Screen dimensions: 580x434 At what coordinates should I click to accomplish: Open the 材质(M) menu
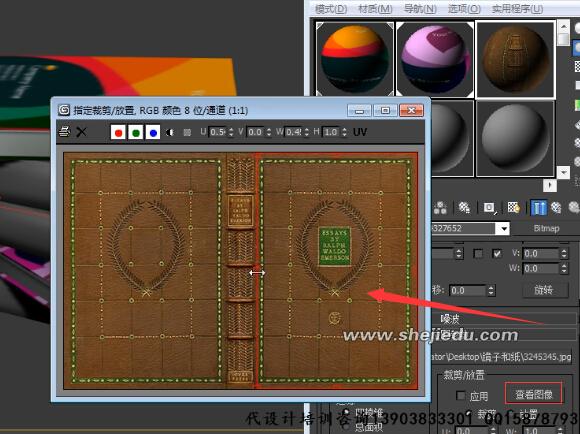click(x=375, y=9)
